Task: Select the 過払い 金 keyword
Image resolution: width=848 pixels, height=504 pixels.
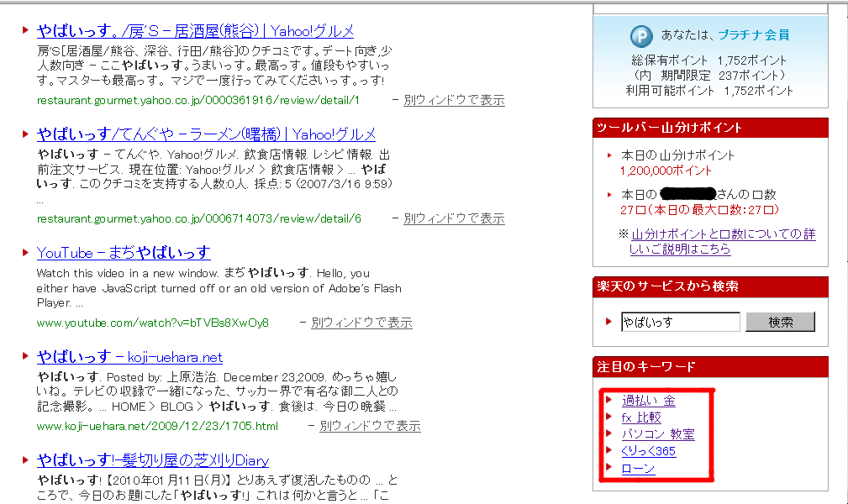Action: [x=649, y=401]
